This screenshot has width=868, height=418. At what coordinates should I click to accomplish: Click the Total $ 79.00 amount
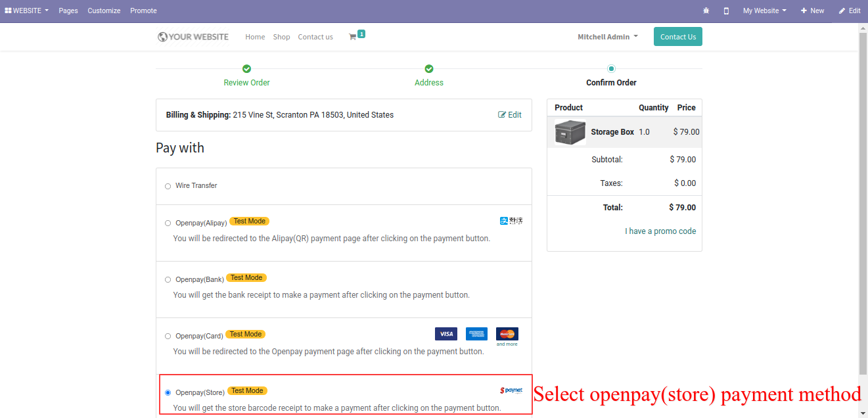tap(682, 208)
